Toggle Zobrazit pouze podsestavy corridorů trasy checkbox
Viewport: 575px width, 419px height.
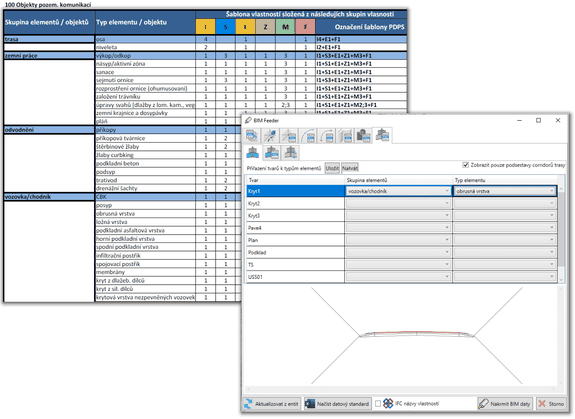466,165
